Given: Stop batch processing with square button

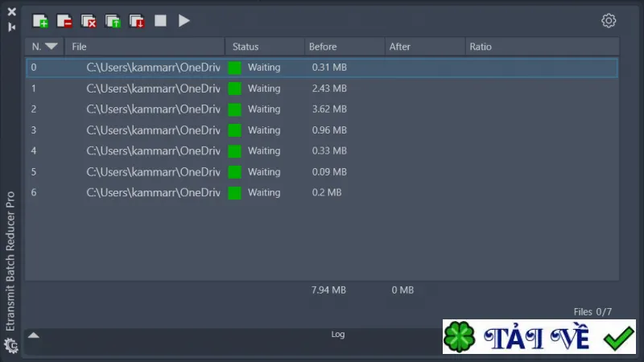Looking at the screenshot, I should [x=160, y=21].
